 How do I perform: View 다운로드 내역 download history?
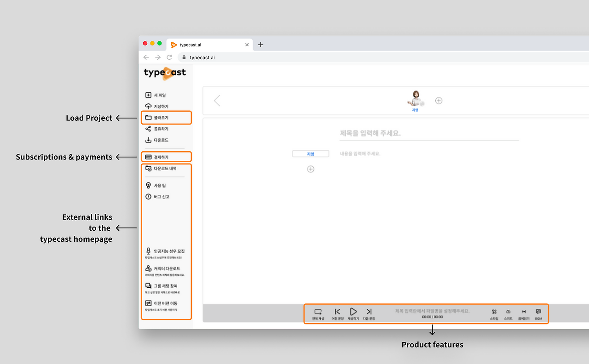(x=161, y=169)
